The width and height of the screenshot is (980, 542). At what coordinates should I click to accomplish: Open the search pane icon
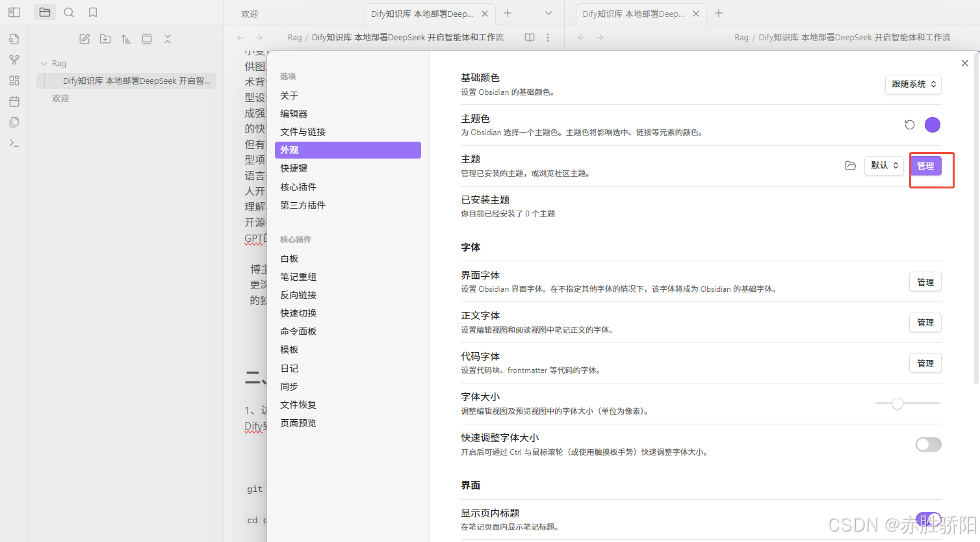(69, 12)
